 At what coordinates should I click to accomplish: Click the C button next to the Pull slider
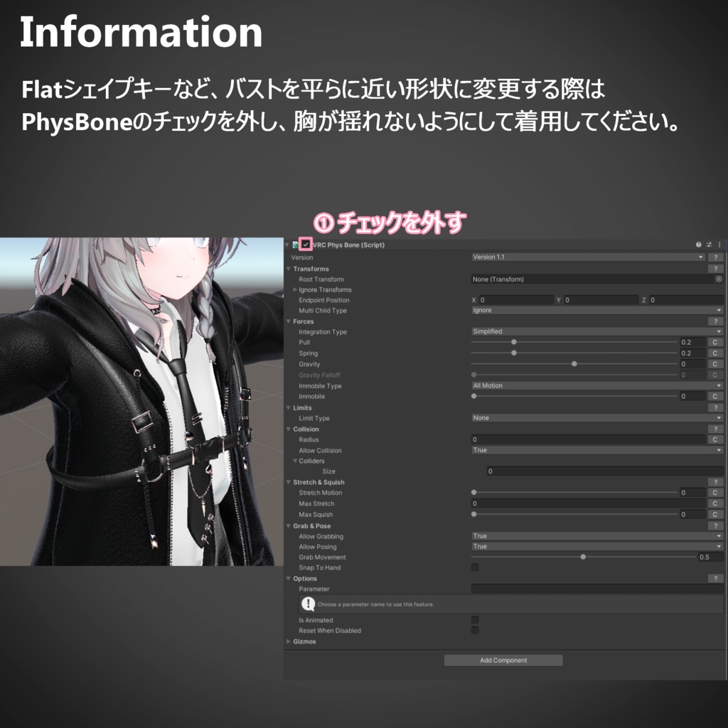pyautogui.click(x=714, y=342)
